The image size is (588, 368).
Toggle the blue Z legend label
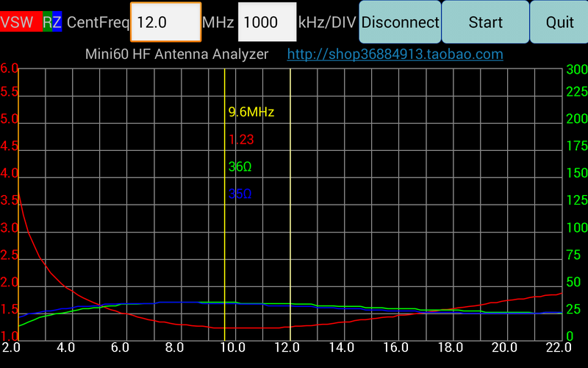[57, 22]
